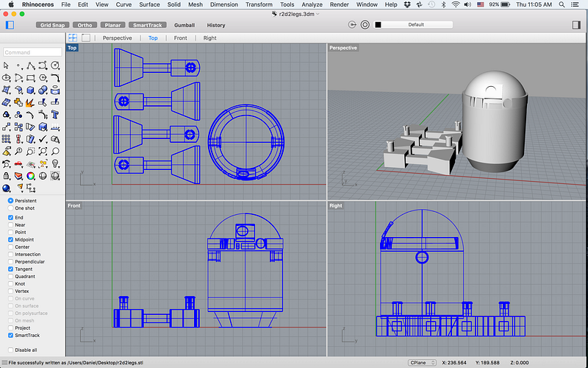Select the Circle tool
Viewport: 588px width, 368px height.
tap(55, 66)
